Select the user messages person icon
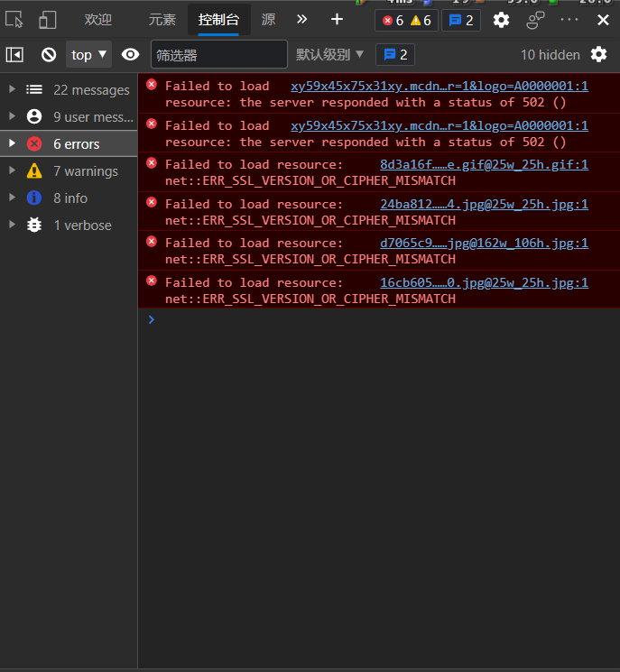 [x=34, y=116]
